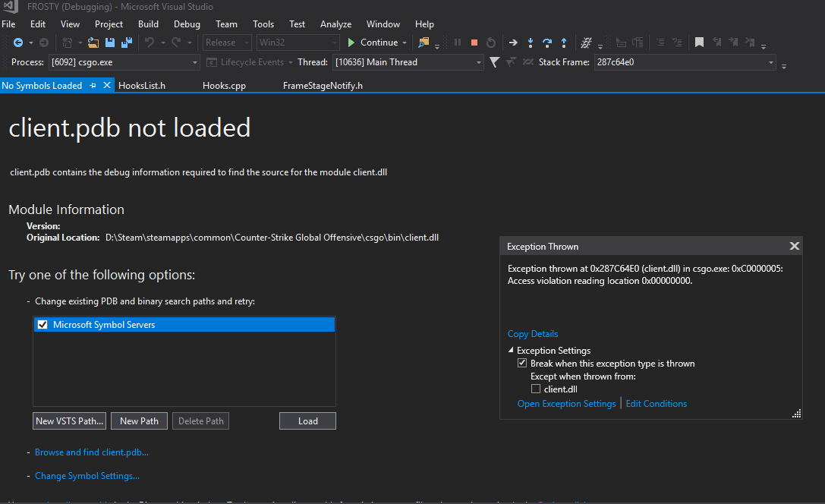
Task: Collapse the Exception Settings section
Action: coord(511,351)
